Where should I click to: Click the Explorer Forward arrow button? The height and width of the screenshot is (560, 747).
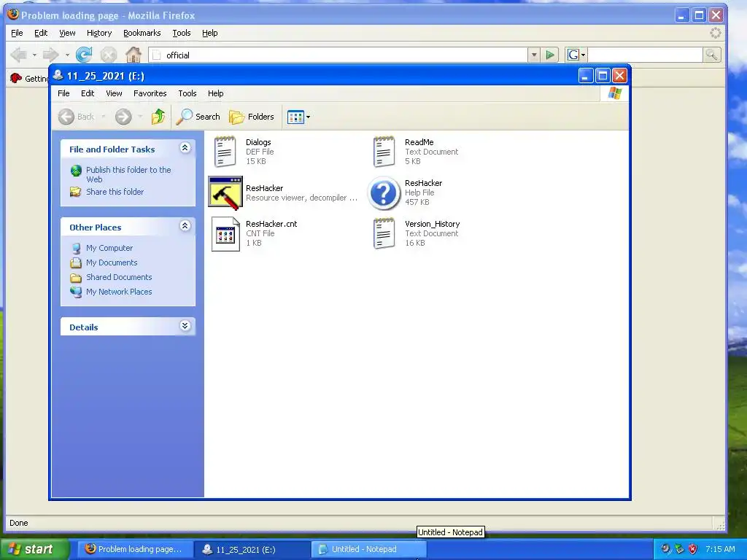pos(123,117)
